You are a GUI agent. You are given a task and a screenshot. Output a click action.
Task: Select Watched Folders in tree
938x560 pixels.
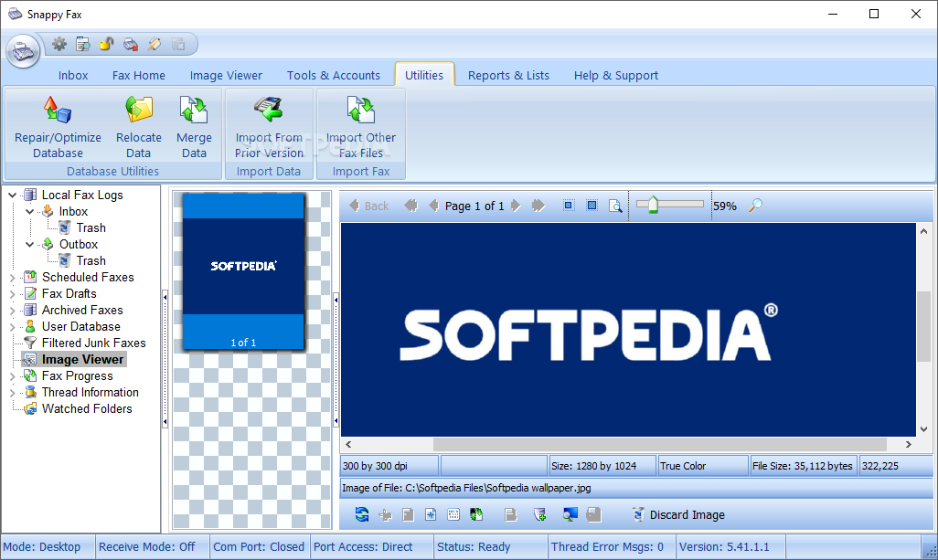click(x=87, y=408)
